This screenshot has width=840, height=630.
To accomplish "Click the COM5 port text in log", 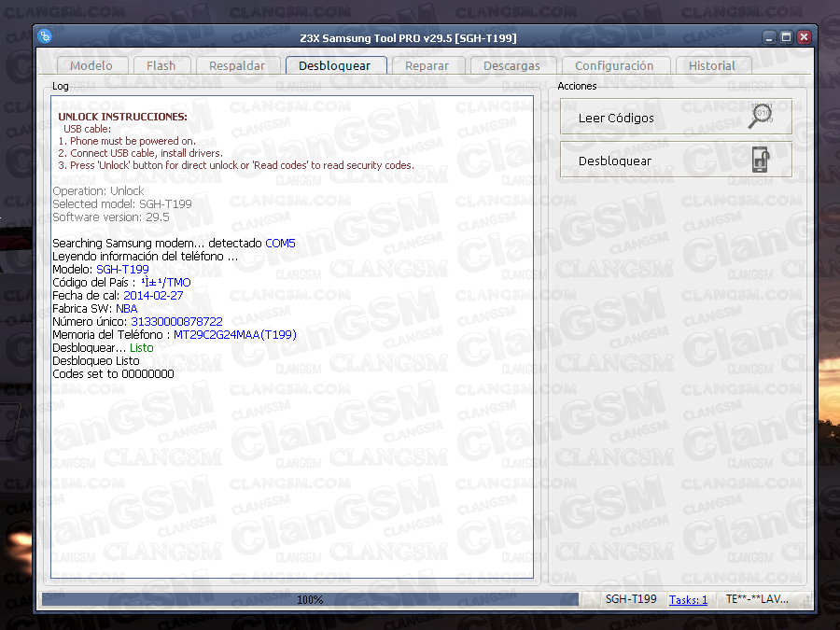I will pos(280,244).
